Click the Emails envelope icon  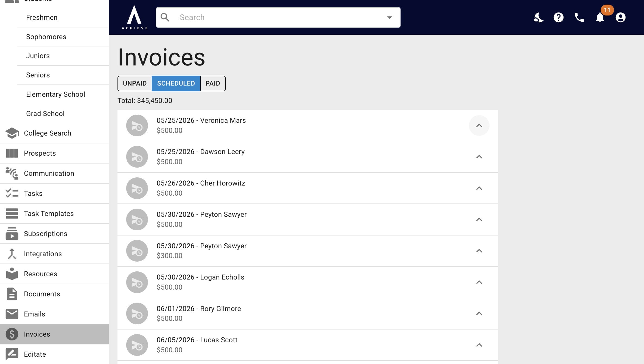coord(12,314)
